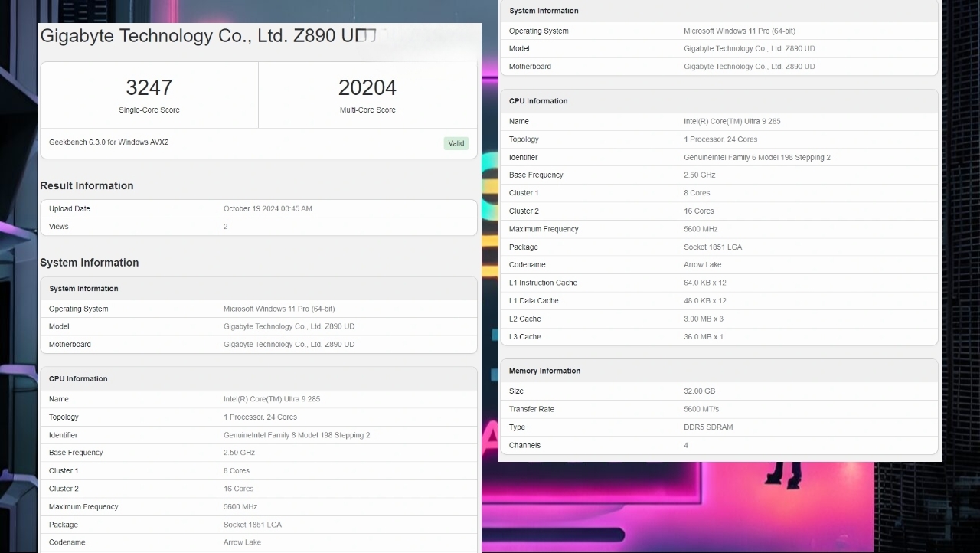Select the value '64.0 KB x 12'
Image resolution: width=980 pixels, height=553 pixels.
[705, 283]
